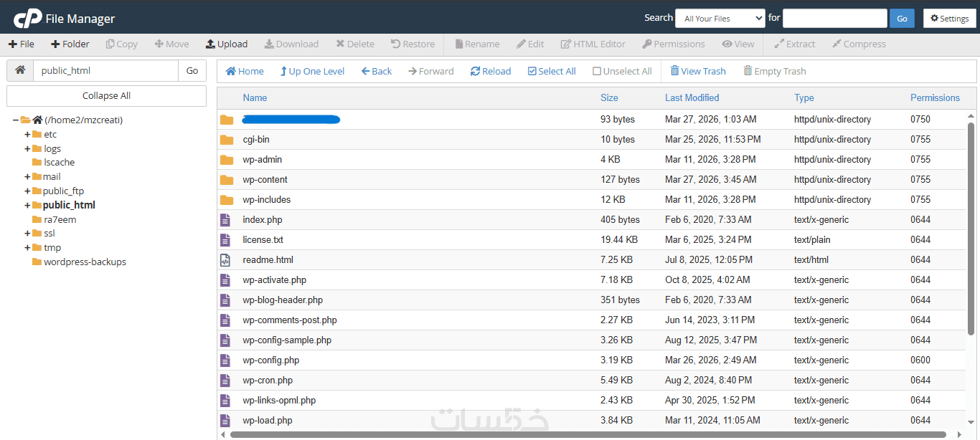980x440 pixels.
Task: Go to Home directory link
Action: pyautogui.click(x=245, y=71)
